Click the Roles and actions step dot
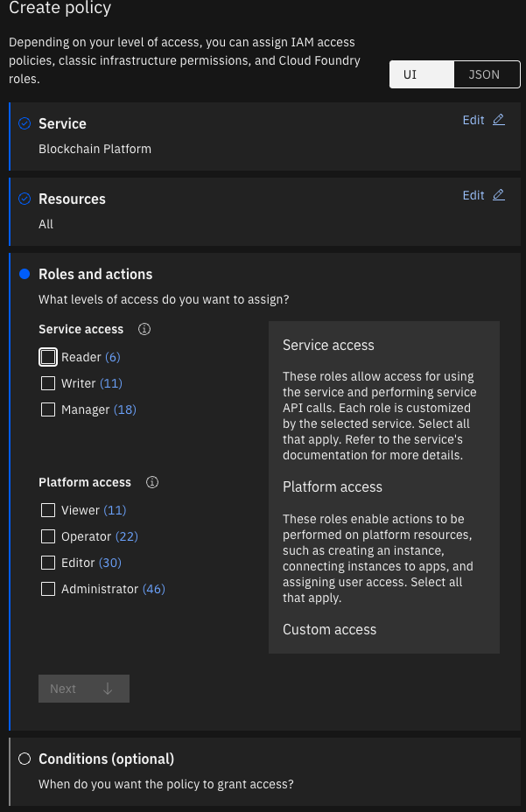This screenshot has height=812, width=526. click(x=25, y=275)
